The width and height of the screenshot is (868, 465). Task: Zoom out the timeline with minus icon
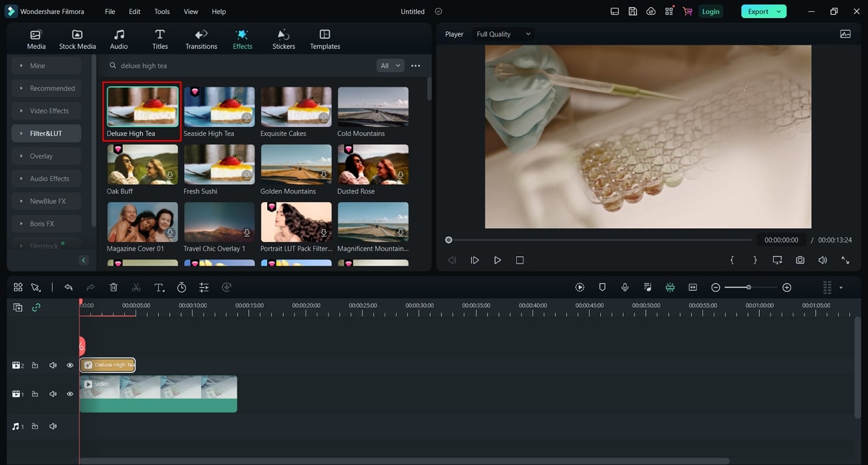pyautogui.click(x=716, y=288)
